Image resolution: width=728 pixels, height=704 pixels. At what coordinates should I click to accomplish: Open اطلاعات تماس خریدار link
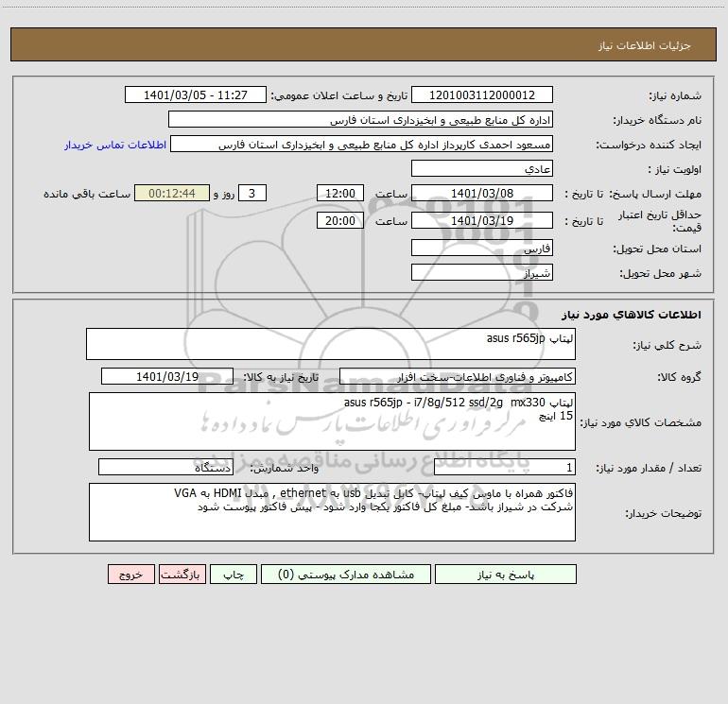click(115, 145)
